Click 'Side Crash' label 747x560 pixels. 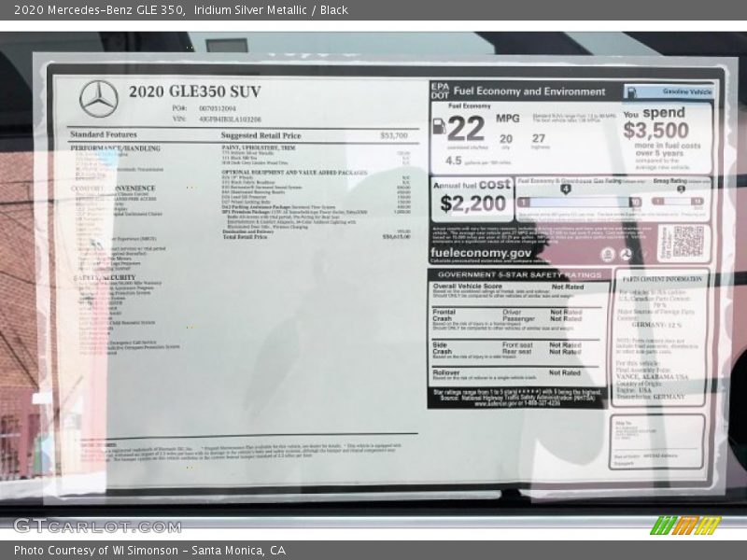(442, 348)
